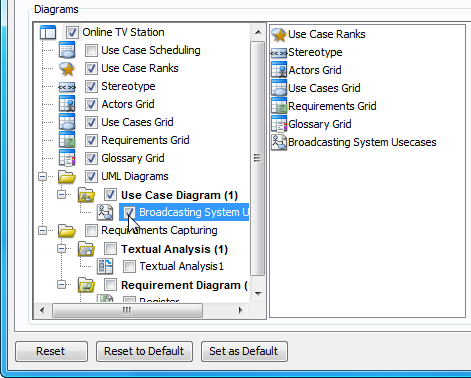Toggle the Use Case Diagram (1) checkbox
This screenshot has width=471, height=378.
(x=110, y=195)
